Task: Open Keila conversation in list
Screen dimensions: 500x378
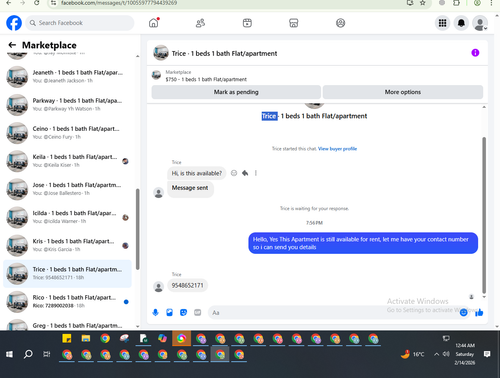Action: tap(67, 161)
